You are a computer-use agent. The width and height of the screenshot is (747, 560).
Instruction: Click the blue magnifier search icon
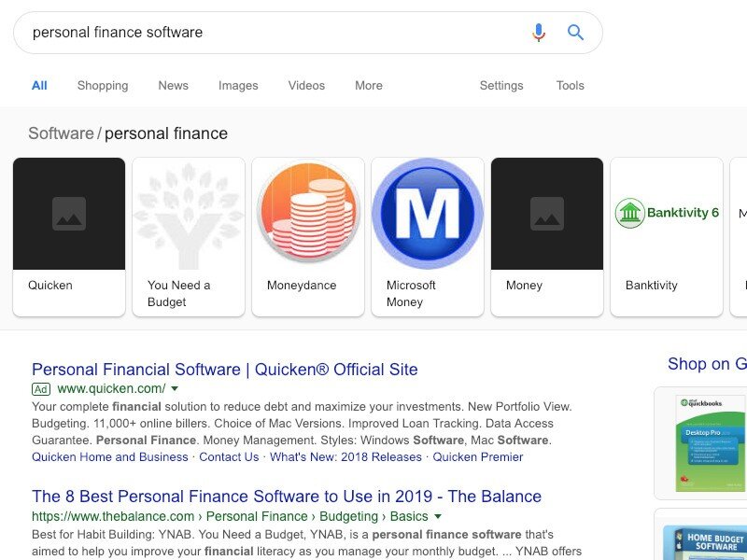pos(576,33)
